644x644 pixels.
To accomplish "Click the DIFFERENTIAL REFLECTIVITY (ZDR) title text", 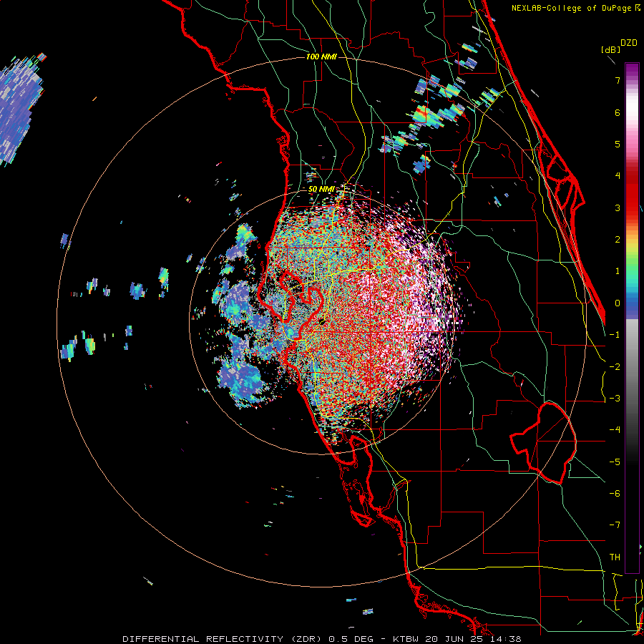I will [223, 639].
